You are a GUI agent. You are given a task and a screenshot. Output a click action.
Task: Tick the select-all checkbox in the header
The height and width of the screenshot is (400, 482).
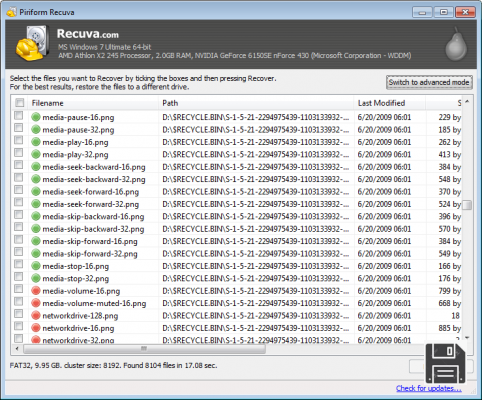[x=20, y=103]
